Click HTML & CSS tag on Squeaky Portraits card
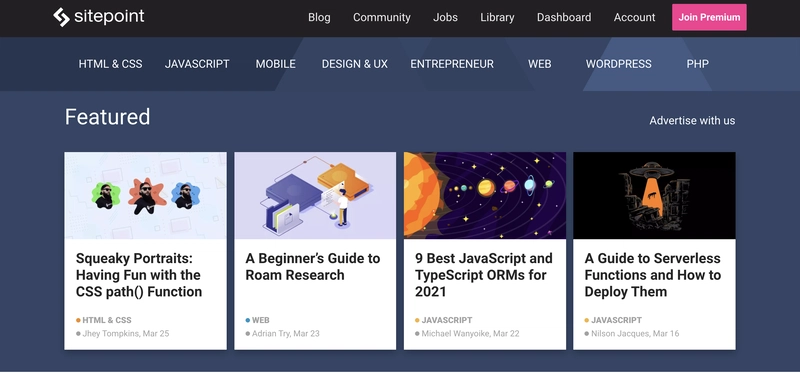The height and width of the screenshot is (373, 800). (x=107, y=320)
